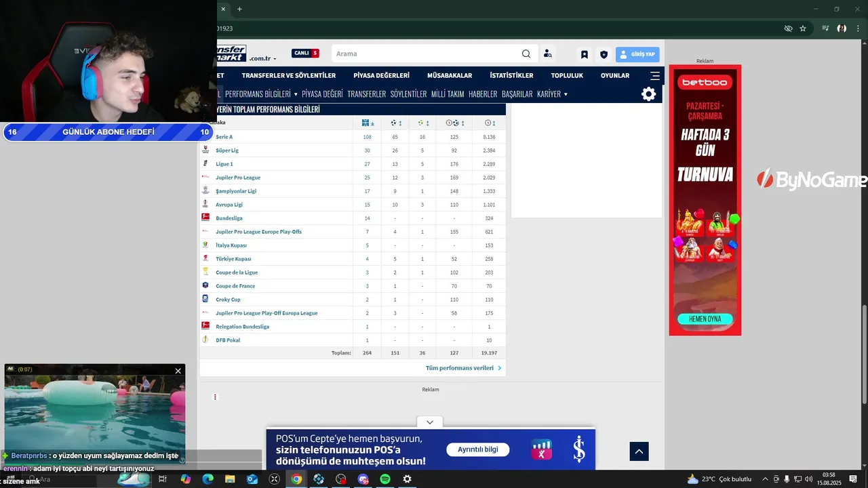Viewport: 868px width, 488px height.
Task: Open the media control icon in Chrome toolbar
Action: [825, 28]
